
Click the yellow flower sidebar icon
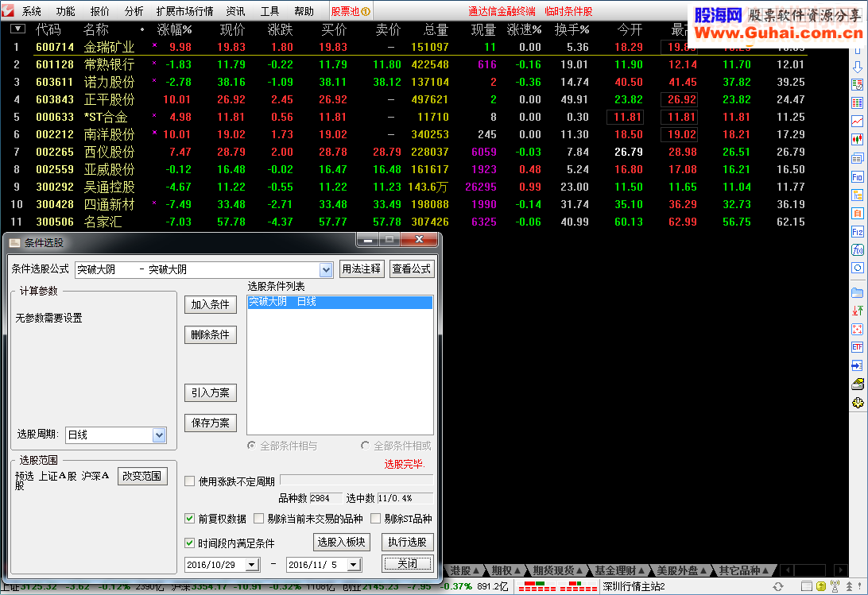[858, 403]
